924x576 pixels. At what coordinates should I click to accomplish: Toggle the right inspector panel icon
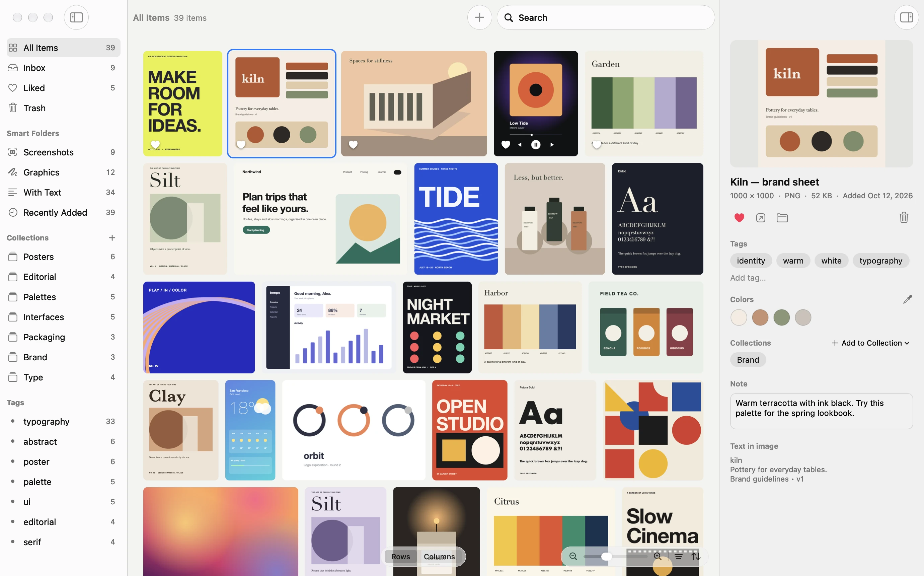point(906,17)
